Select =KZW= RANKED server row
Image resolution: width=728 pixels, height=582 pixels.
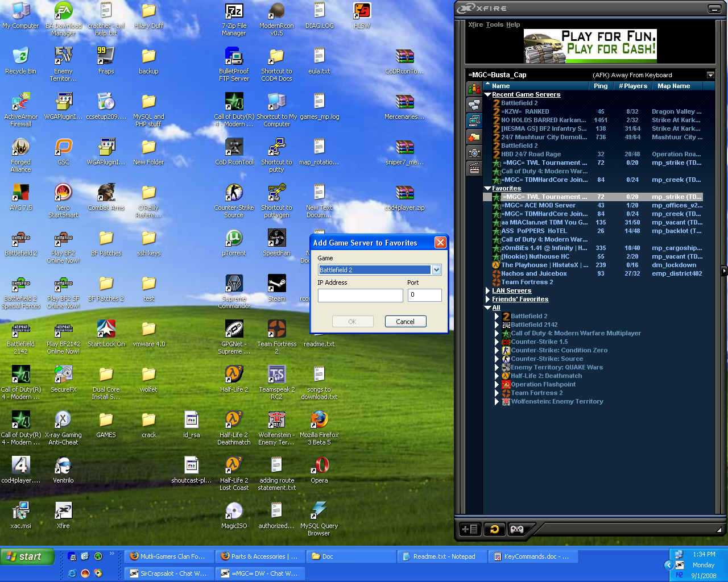[x=597, y=112]
